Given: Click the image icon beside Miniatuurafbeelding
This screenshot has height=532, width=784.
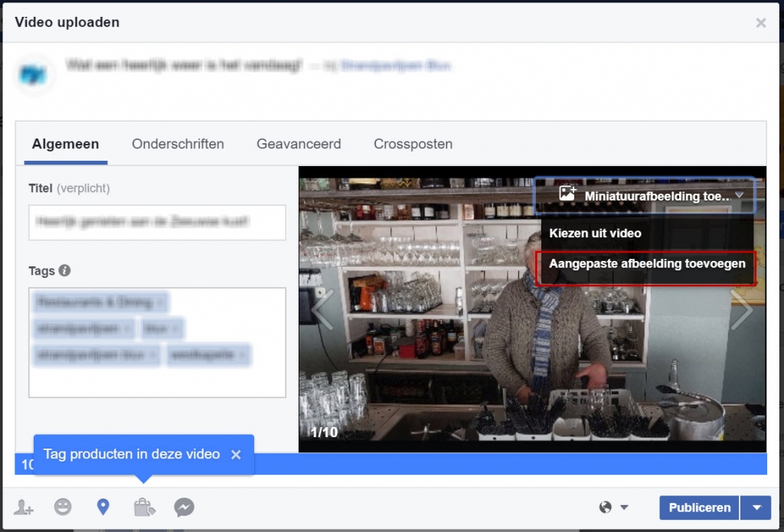Looking at the screenshot, I should [x=567, y=194].
